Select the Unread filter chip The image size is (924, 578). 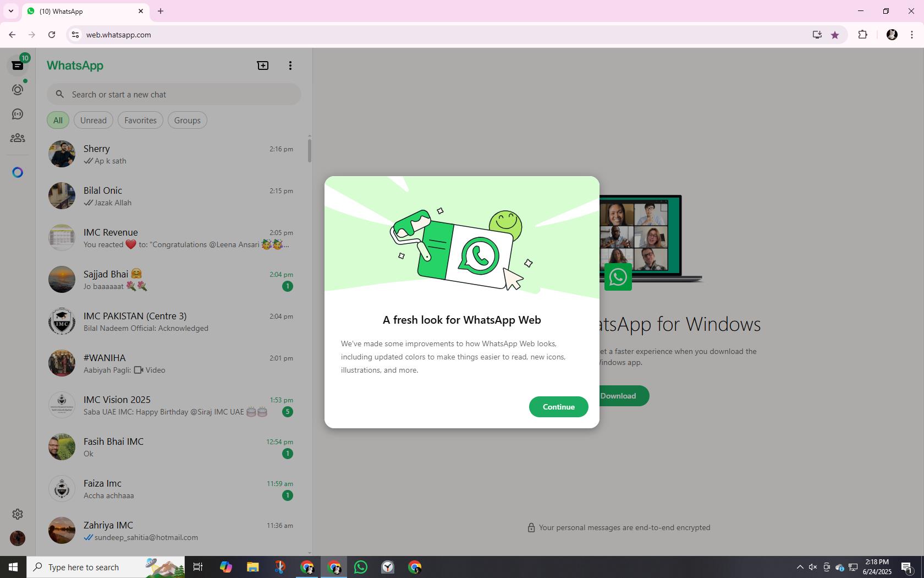click(94, 120)
